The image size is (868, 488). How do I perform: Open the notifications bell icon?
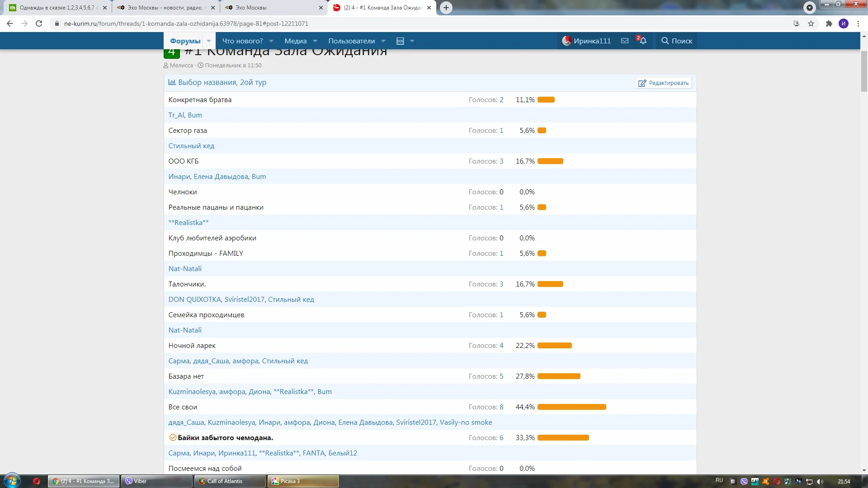pos(642,41)
